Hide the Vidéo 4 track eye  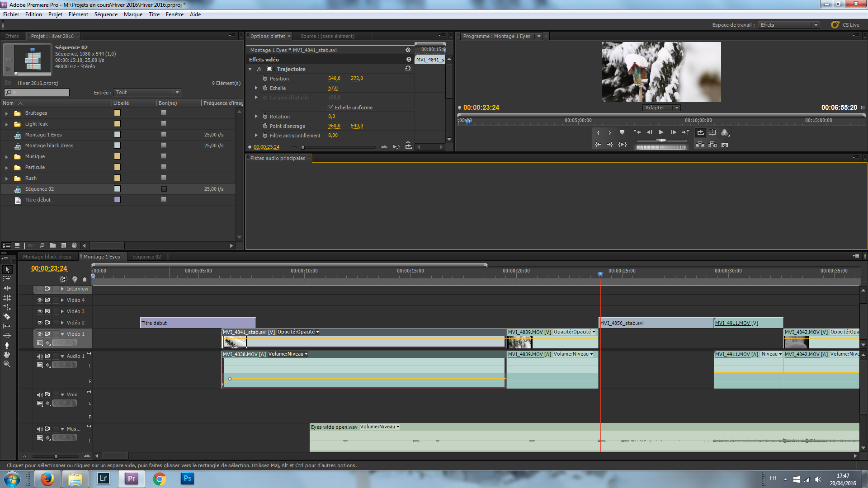pos(40,300)
